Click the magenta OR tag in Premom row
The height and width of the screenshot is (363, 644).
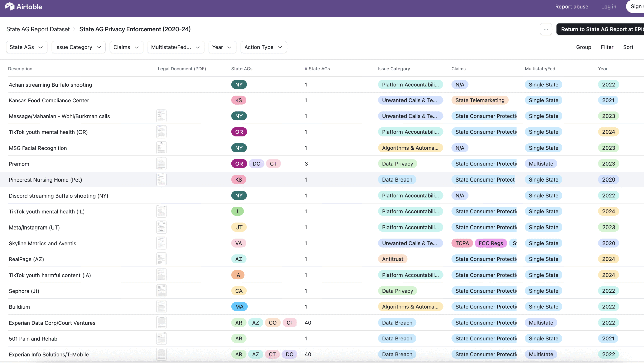click(x=239, y=164)
